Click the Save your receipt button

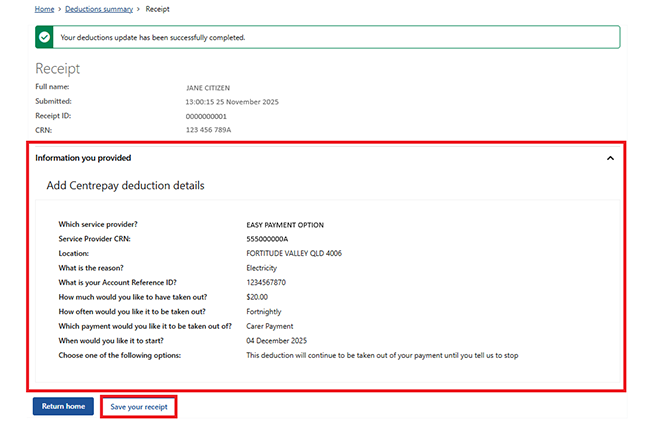click(x=139, y=407)
